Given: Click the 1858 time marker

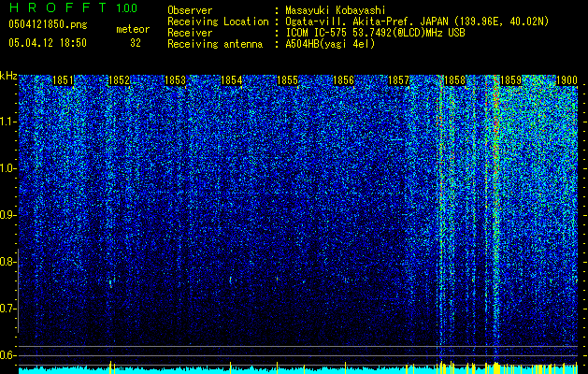Looking at the screenshot, I should click(x=454, y=80).
